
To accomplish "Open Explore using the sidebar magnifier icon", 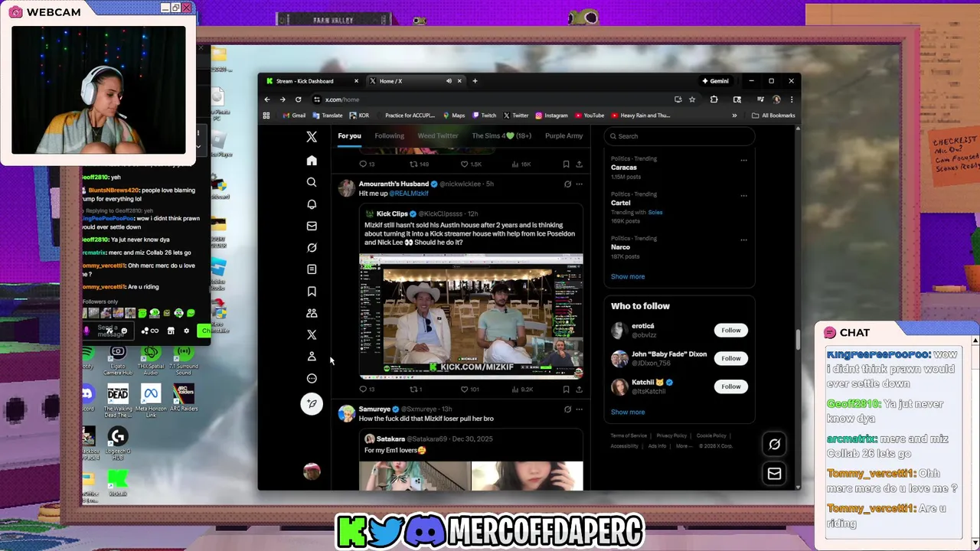I will (312, 182).
